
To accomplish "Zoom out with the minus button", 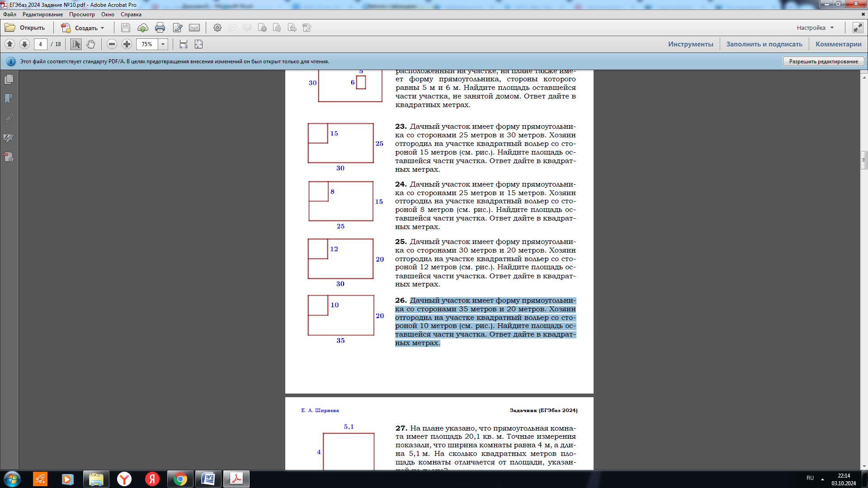I will pos(112,44).
